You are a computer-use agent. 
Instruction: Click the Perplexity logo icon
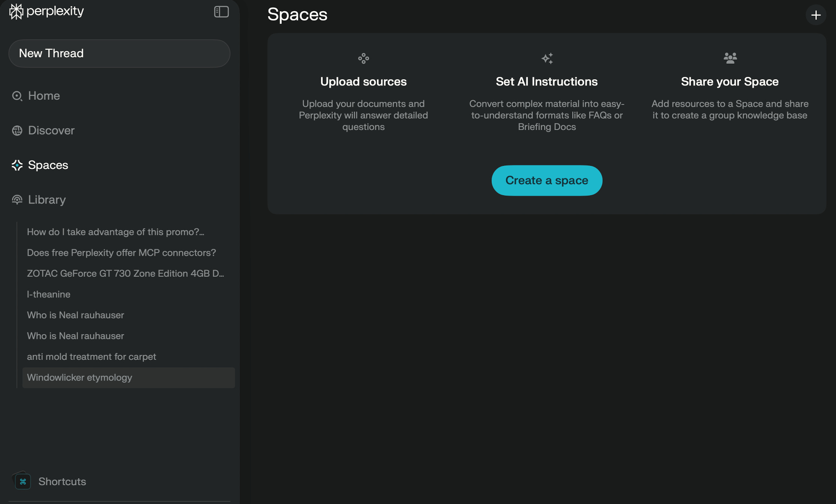coord(16,12)
